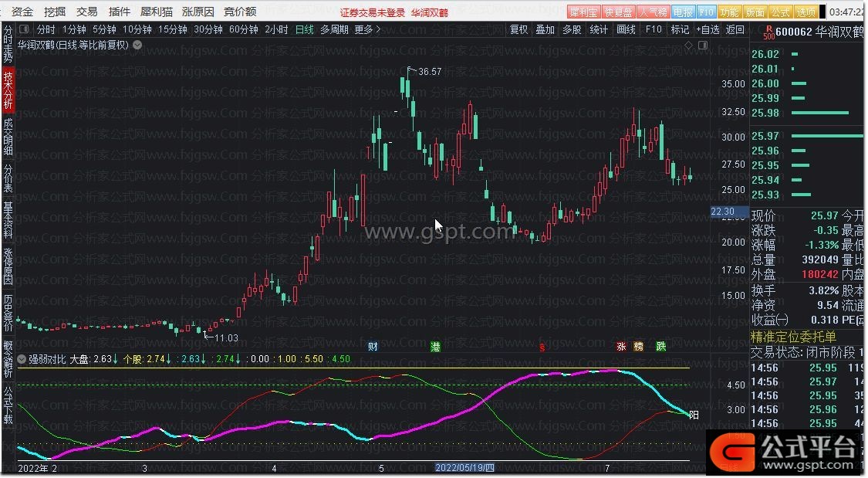Click the 快复盘 button

[618, 12]
